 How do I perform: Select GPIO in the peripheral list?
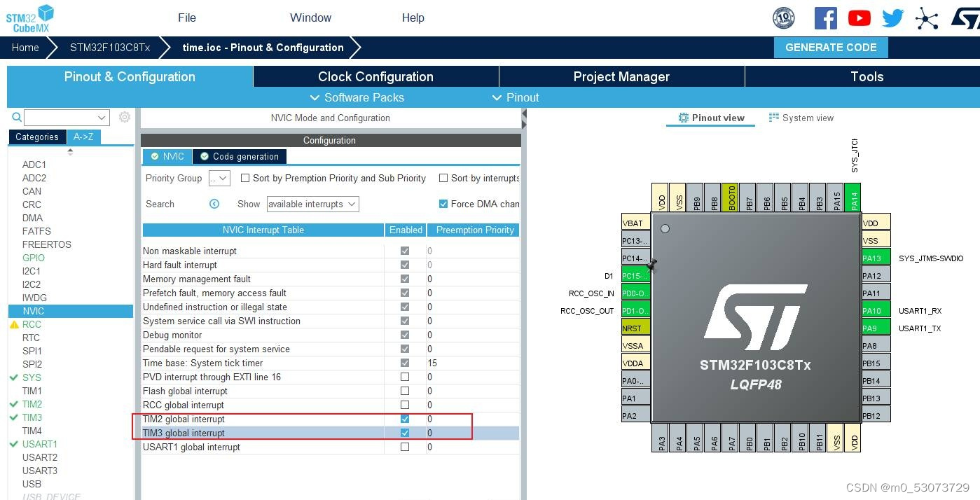[x=33, y=258]
